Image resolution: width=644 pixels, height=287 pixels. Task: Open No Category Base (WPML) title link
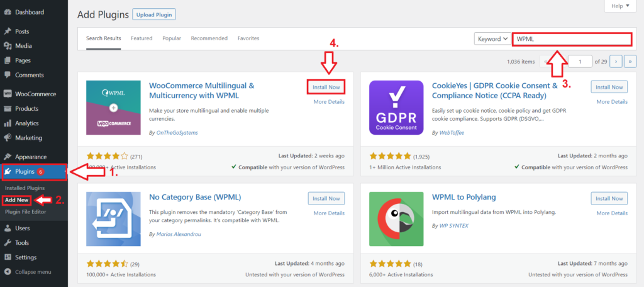(195, 197)
